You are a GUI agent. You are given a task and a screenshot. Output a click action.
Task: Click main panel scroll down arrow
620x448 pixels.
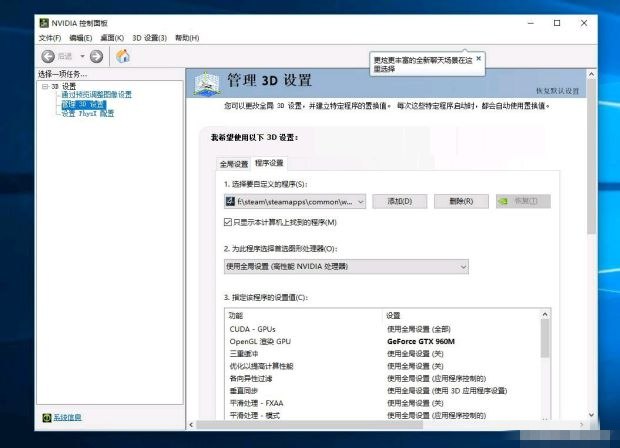pyautogui.click(x=592, y=415)
